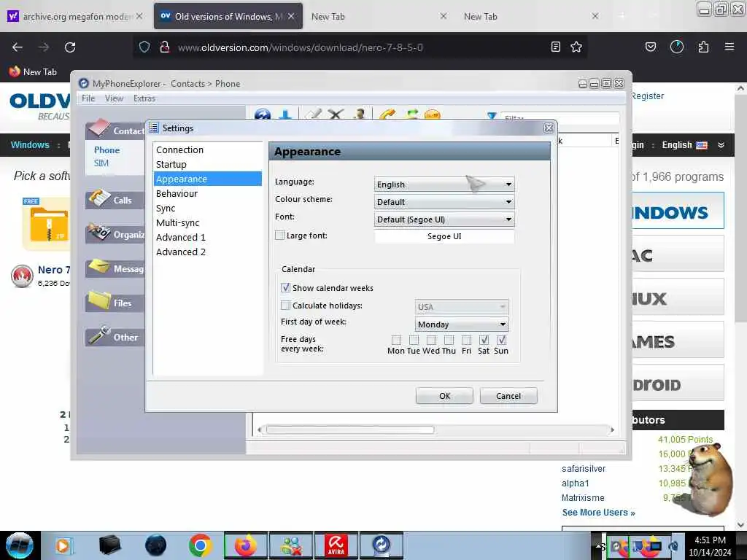Click pencil edit toolbar icon
747x560 pixels.
point(313,114)
